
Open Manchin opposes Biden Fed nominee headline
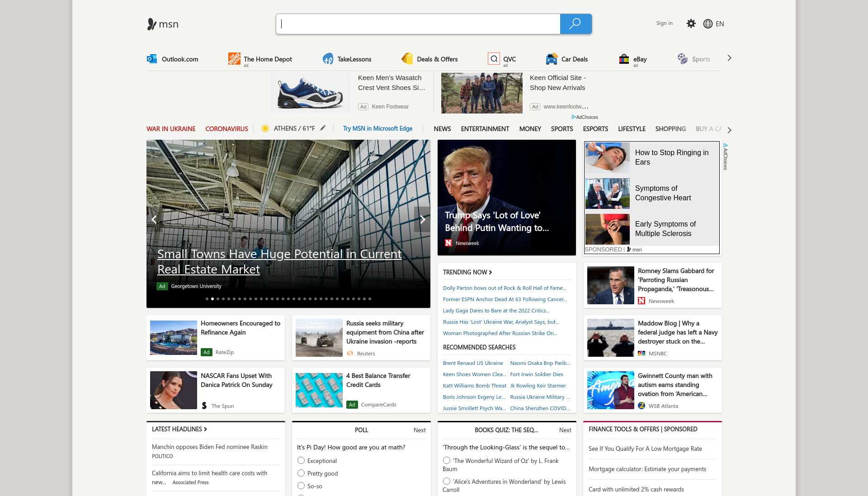tap(210, 447)
